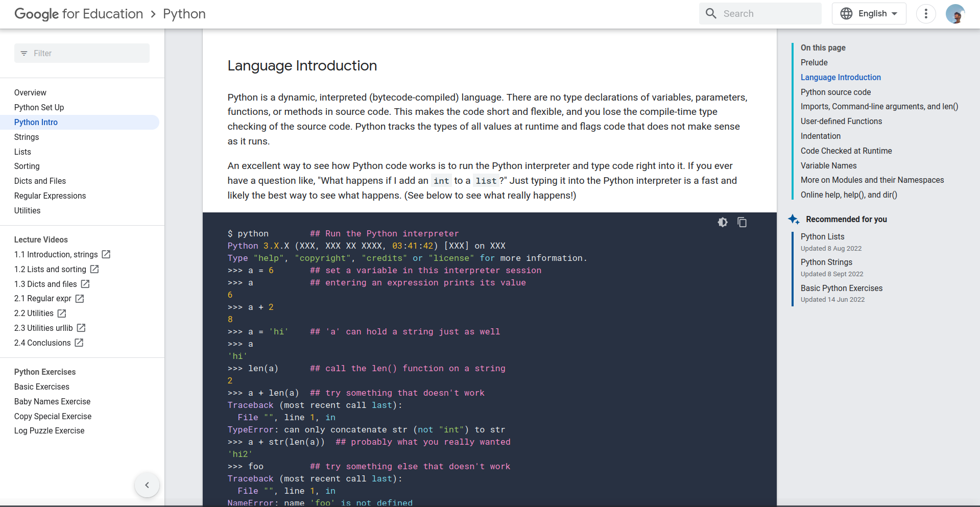Jump to Prelude section
Image resolution: width=980 pixels, height=507 pixels.
pos(814,62)
